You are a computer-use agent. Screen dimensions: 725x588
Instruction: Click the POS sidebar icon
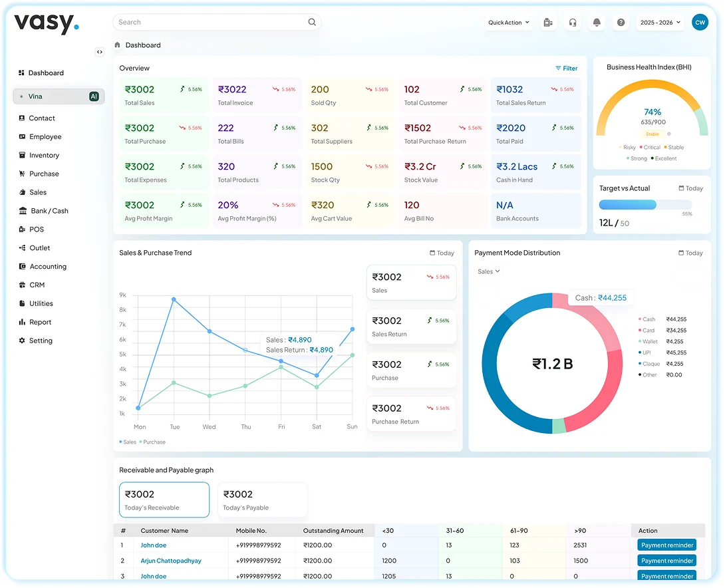tap(22, 229)
